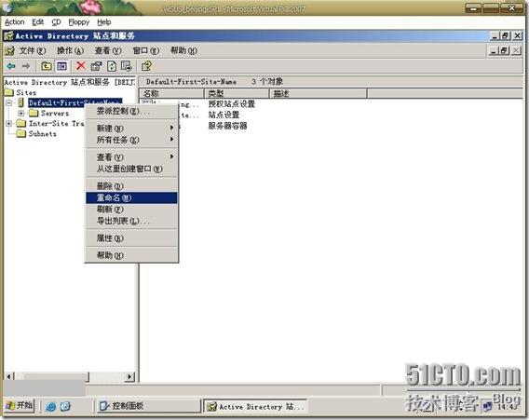Click the Subnets folder icon
The width and height of the screenshot is (529, 420).
20,133
